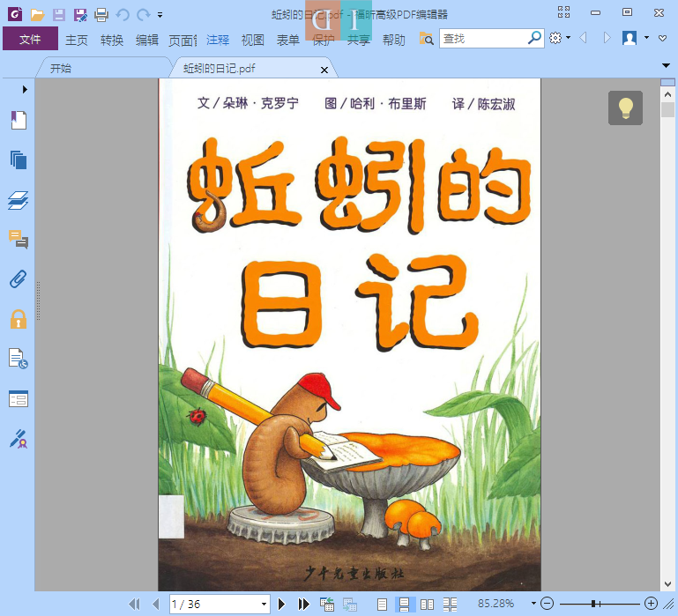The height and width of the screenshot is (616, 678).
Task: Open the quick access toolbar customize dropdown
Action: point(160,15)
